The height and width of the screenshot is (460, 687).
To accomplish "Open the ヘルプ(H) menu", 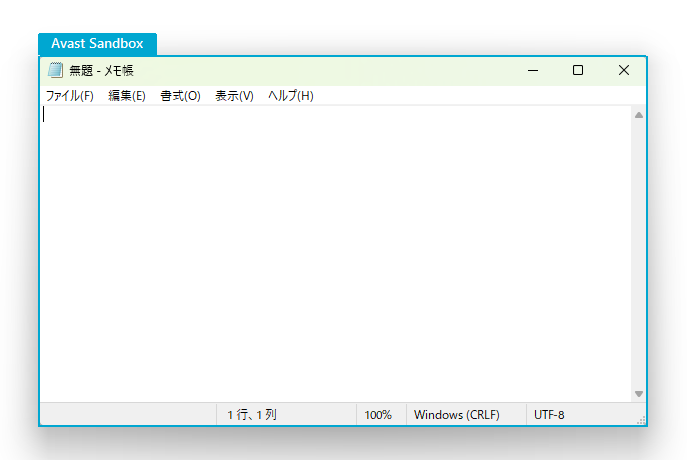I will (290, 96).
